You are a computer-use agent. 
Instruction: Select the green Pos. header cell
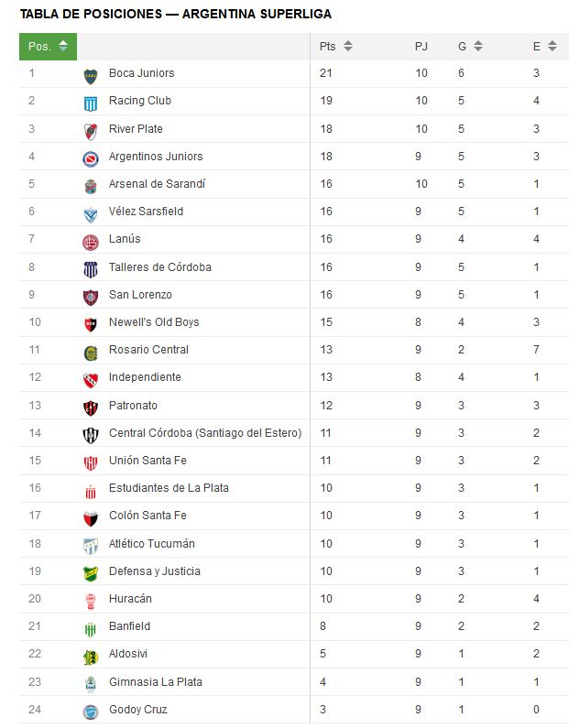[x=48, y=47]
